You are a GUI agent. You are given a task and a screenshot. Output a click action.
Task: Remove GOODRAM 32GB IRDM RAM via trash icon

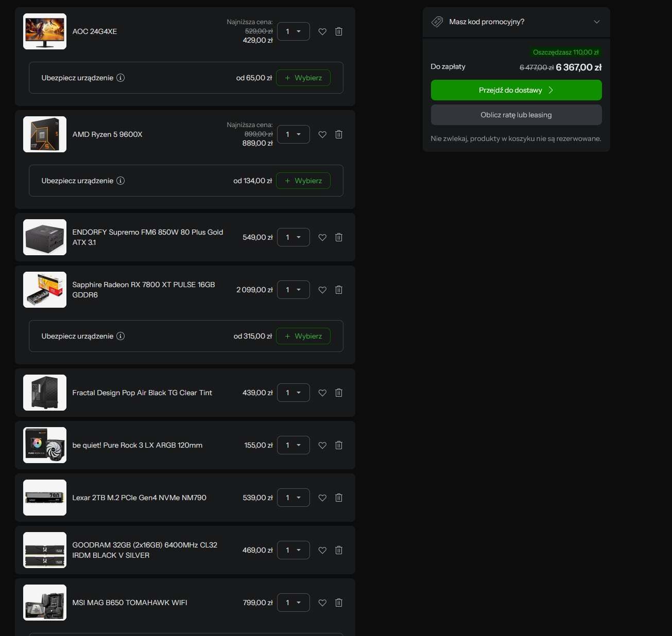point(339,550)
